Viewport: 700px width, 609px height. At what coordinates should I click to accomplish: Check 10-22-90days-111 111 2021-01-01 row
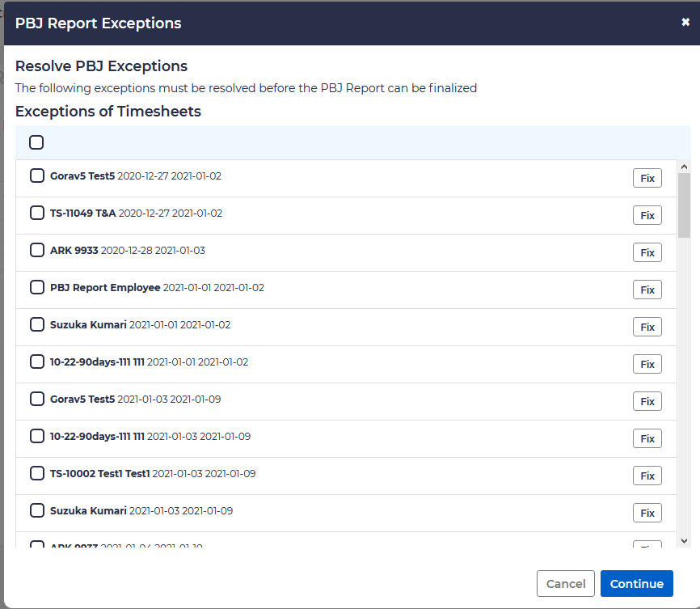coord(37,362)
